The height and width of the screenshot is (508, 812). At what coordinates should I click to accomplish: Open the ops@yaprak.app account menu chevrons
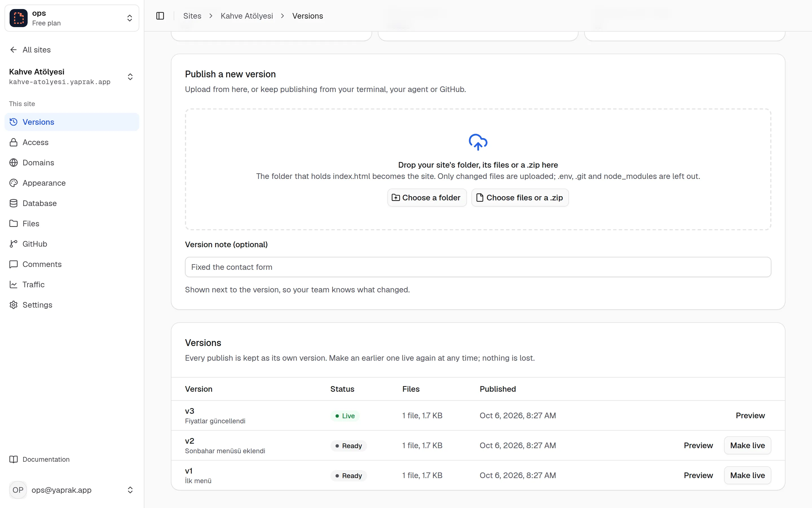(130, 490)
